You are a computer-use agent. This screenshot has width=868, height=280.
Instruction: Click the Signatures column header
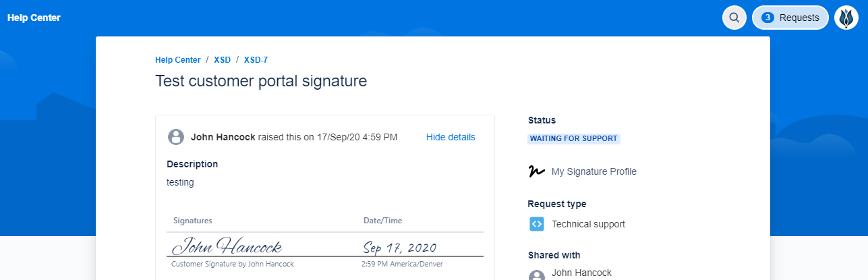click(193, 221)
